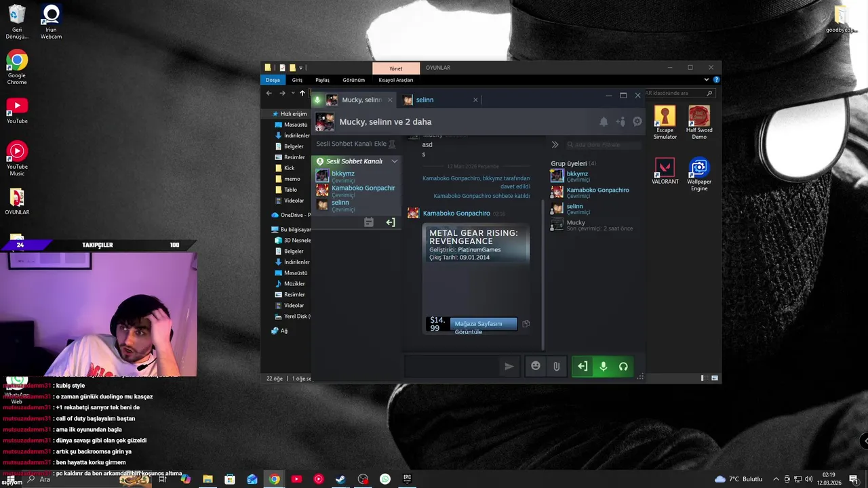
Task: Click the add friend to chat icon
Action: 620,122
